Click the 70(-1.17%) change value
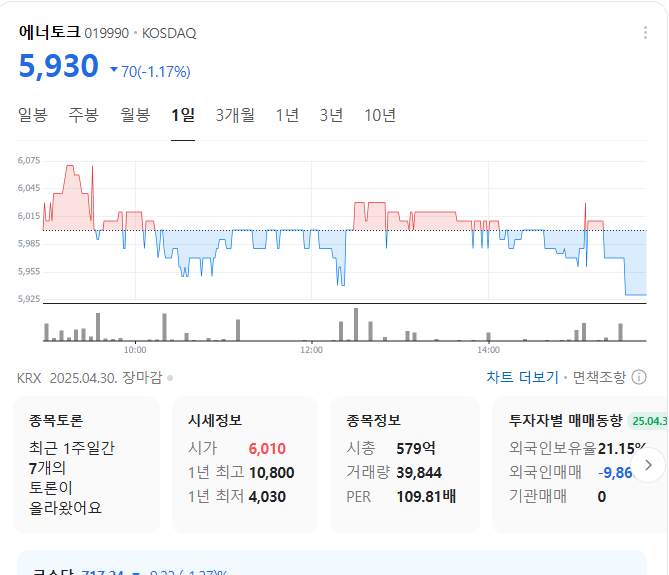This screenshot has width=669, height=575. pyautogui.click(x=155, y=72)
